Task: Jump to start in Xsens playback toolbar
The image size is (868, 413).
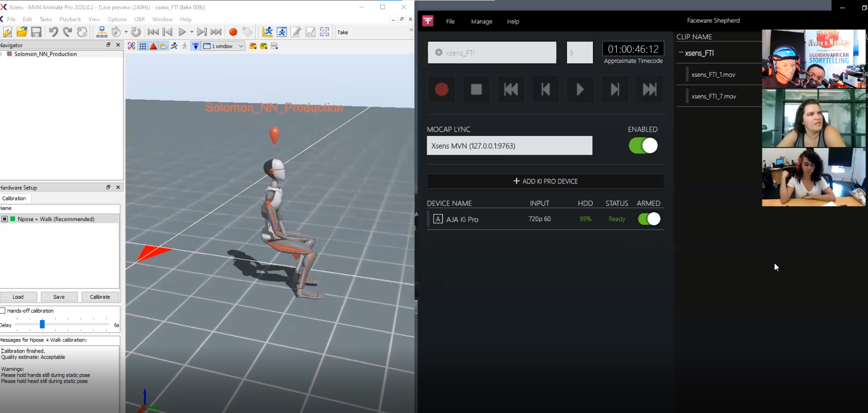Action: click(153, 32)
